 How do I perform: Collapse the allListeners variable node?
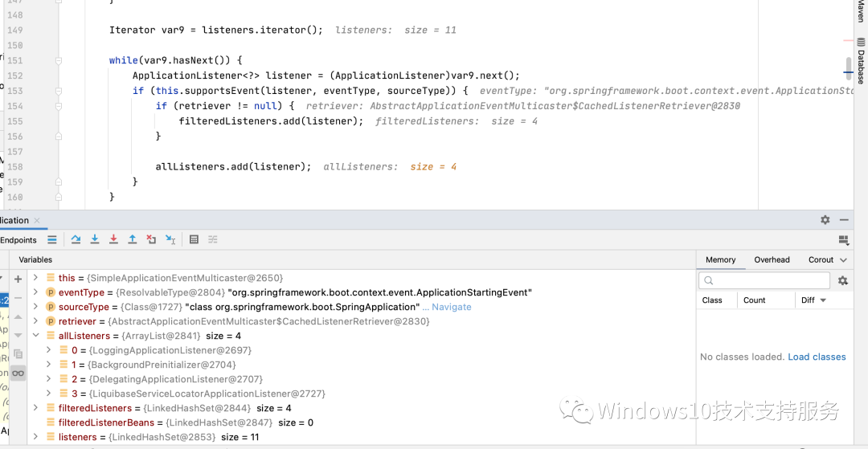click(x=36, y=336)
